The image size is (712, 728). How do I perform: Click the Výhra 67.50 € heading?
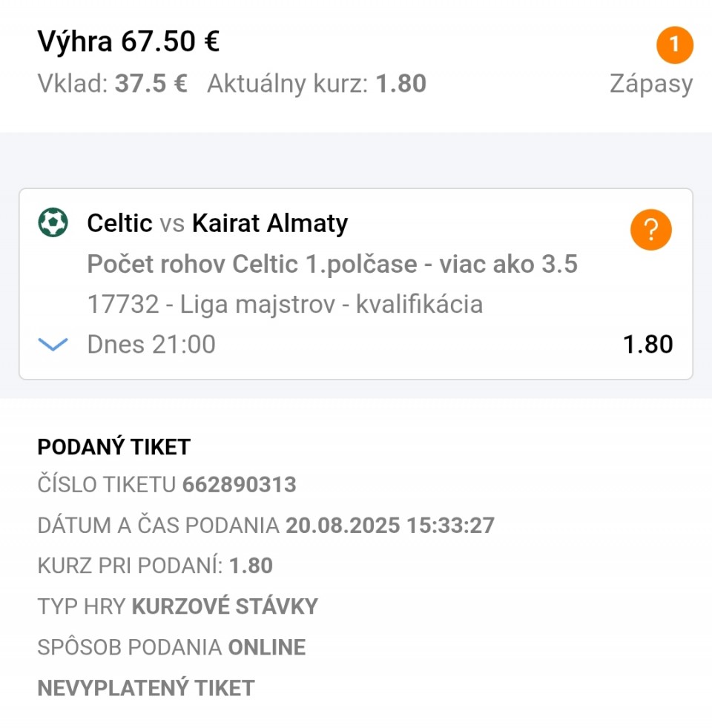128,42
